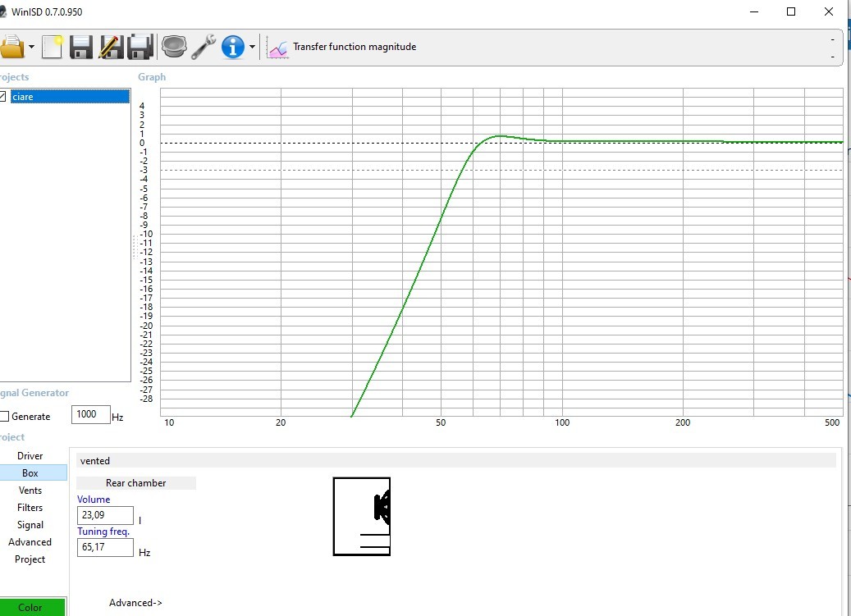The width and height of the screenshot is (851, 616).
Task: Switch to the Filters tab
Action: click(30, 508)
